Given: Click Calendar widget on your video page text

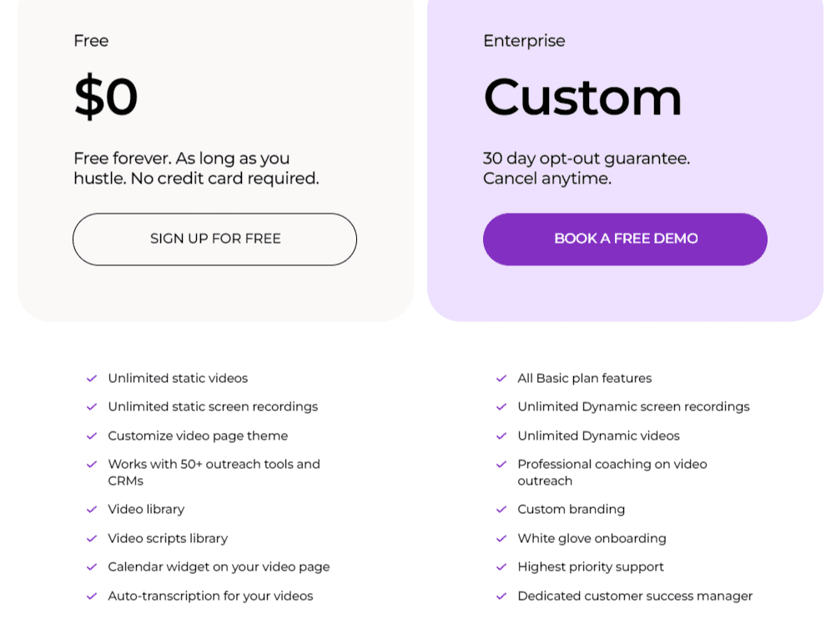Looking at the screenshot, I should click(219, 567).
